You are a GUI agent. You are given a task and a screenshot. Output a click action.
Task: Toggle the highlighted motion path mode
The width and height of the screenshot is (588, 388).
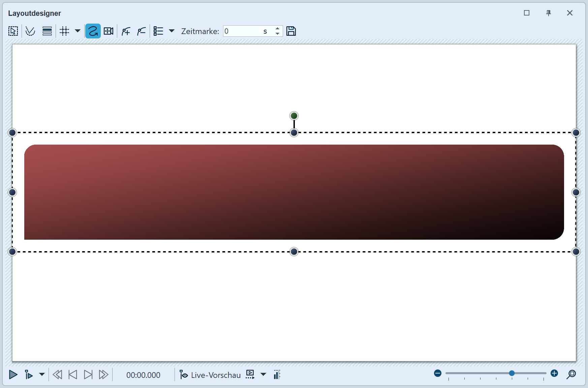pyautogui.click(x=93, y=31)
